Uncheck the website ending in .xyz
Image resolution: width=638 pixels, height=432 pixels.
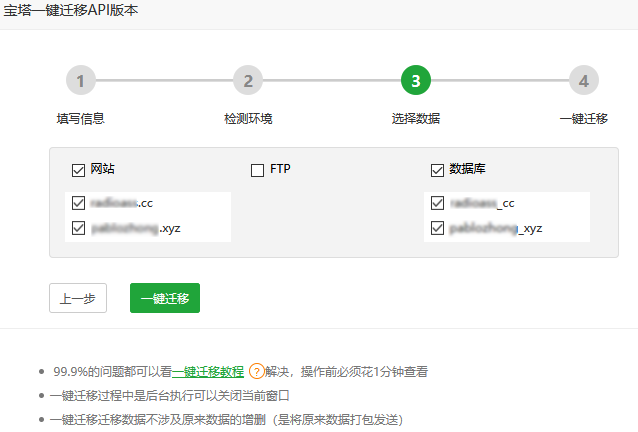pyautogui.click(x=79, y=228)
